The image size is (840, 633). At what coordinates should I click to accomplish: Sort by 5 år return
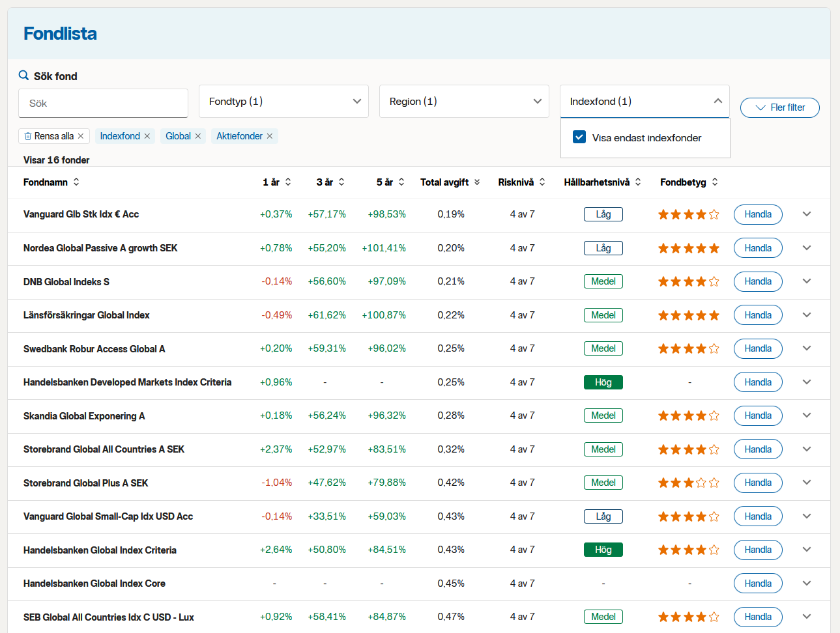click(x=401, y=182)
